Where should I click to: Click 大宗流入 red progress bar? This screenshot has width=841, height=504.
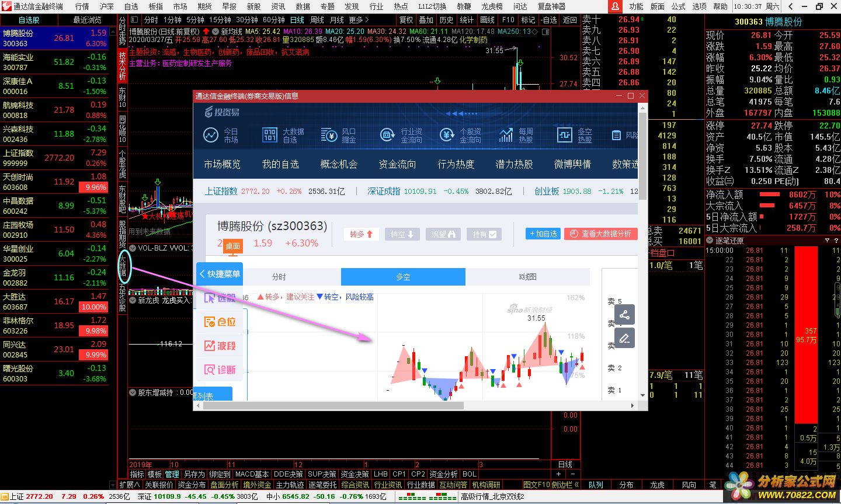pos(766,206)
